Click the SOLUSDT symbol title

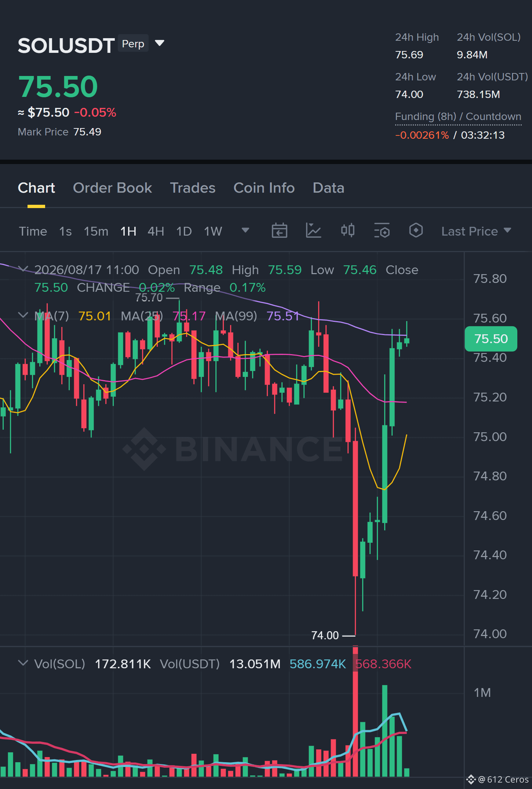click(66, 46)
